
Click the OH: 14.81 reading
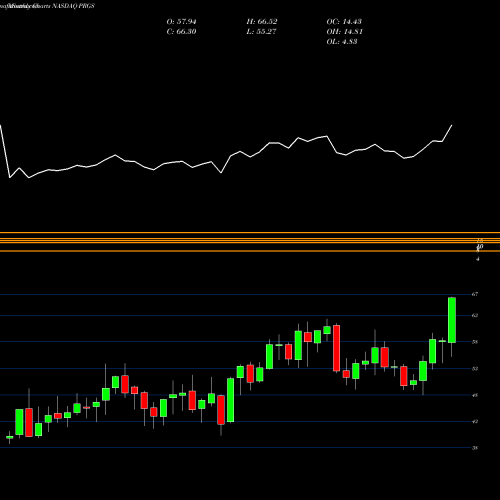344,32
